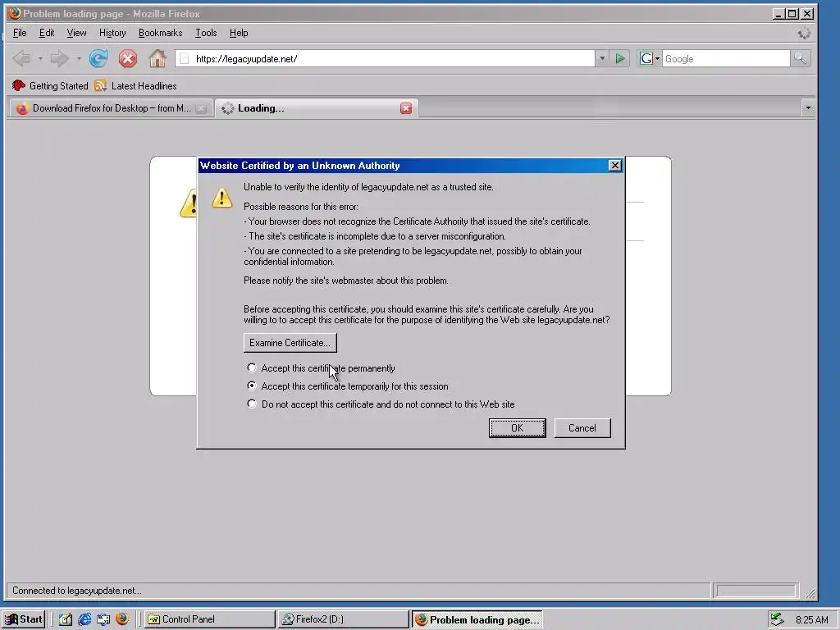Stop loading with the red stop icon

click(127, 58)
